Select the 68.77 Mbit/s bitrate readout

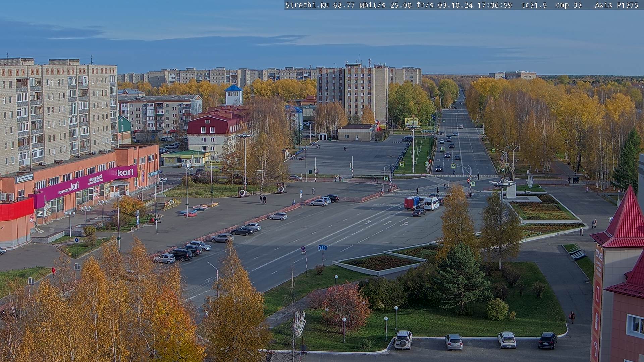360,5
